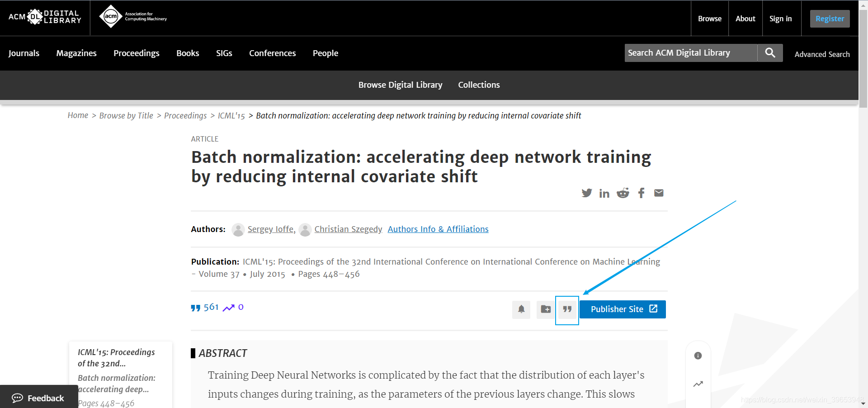Click the bell alert icon
The image size is (868, 408).
click(521, 309)
